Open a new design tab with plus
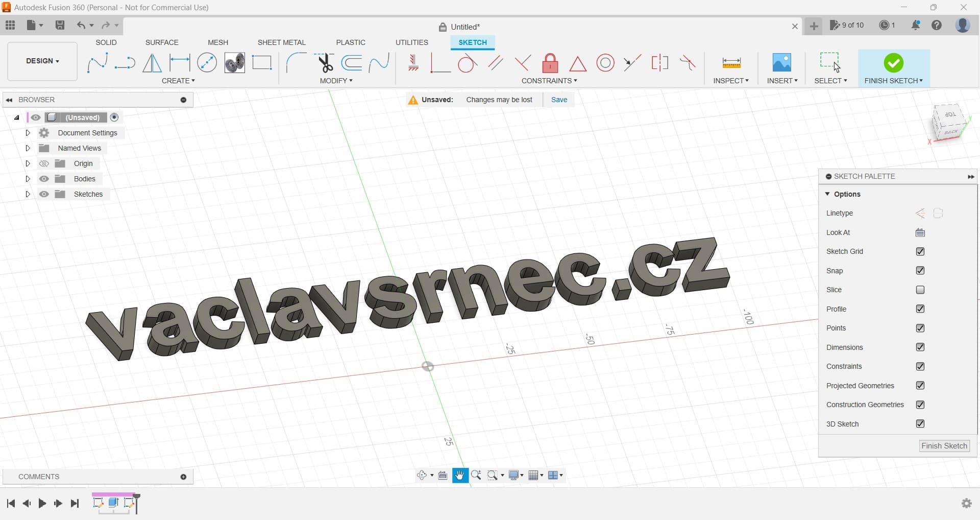Viewport: 980px width, 520px height. pos(814,26)
